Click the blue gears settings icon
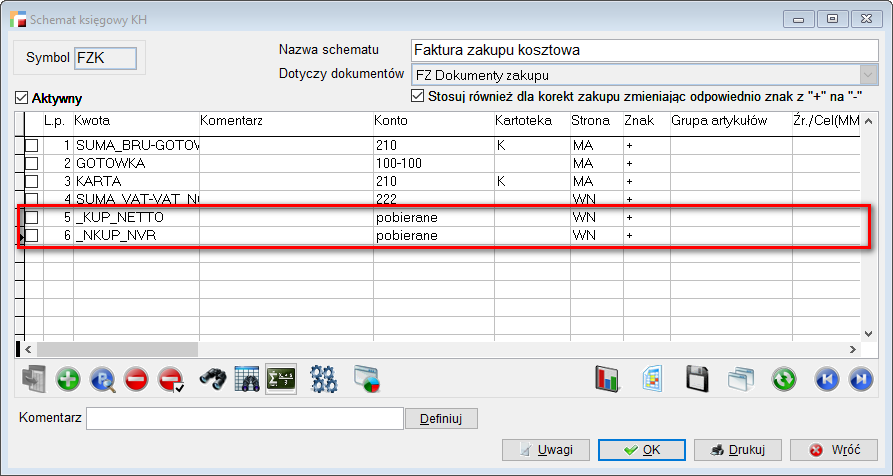This screenshot has width=893, height=476. tap(324, 378)
